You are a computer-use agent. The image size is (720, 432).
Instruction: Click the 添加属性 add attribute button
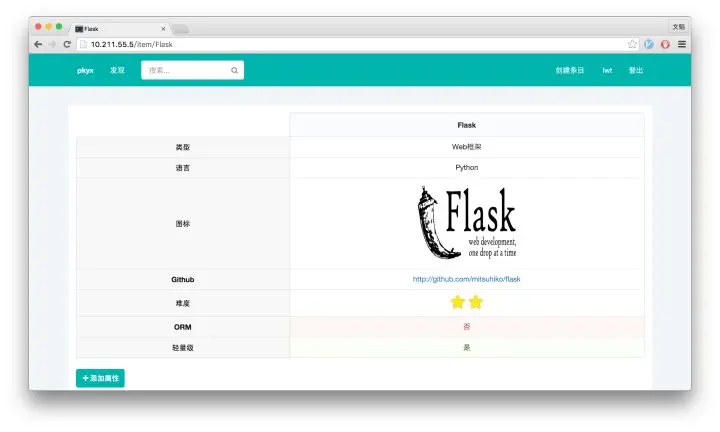point(100,378)
